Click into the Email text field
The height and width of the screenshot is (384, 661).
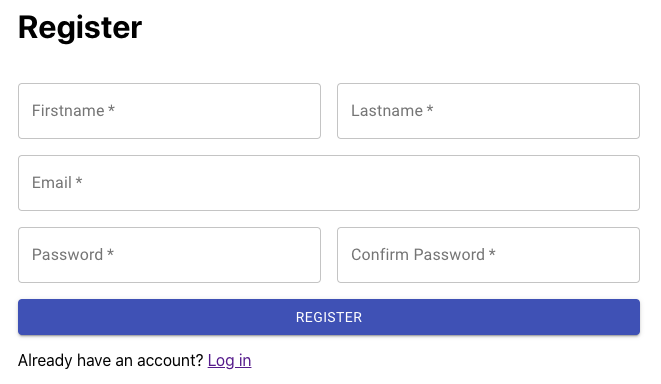[x=329, y=183]
